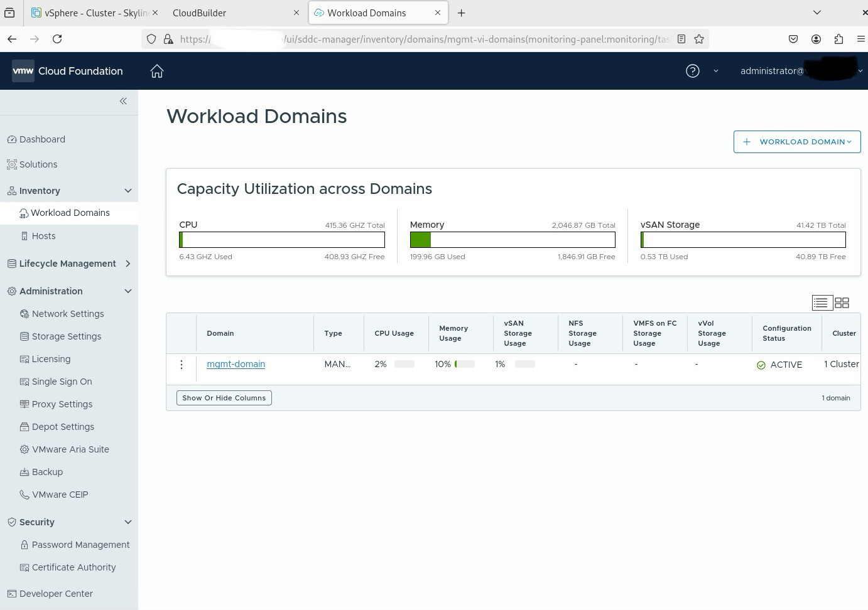Open the + Workload Domain dropdown button
The image size is (868, 610).
(x=797, y=142)
